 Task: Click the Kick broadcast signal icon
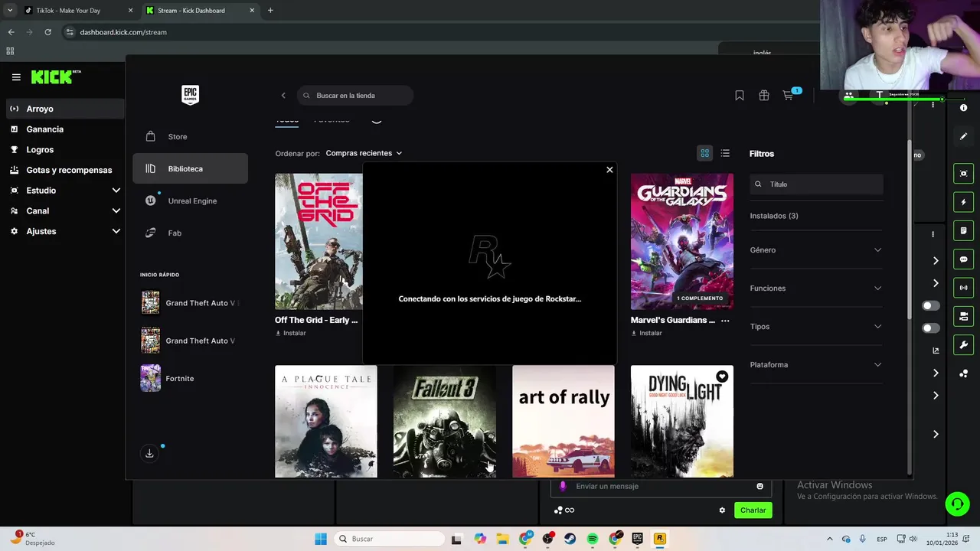[963, 288]
